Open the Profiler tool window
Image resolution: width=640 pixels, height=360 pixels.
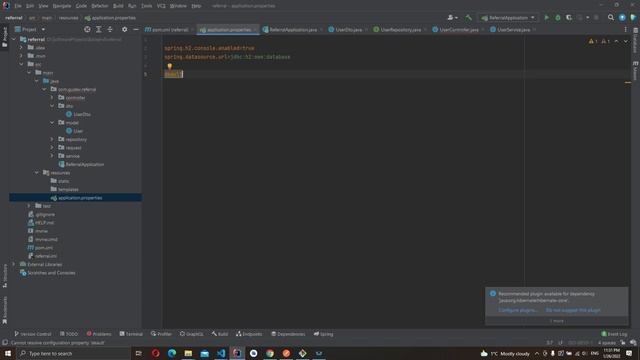click(x=161, y=334)
